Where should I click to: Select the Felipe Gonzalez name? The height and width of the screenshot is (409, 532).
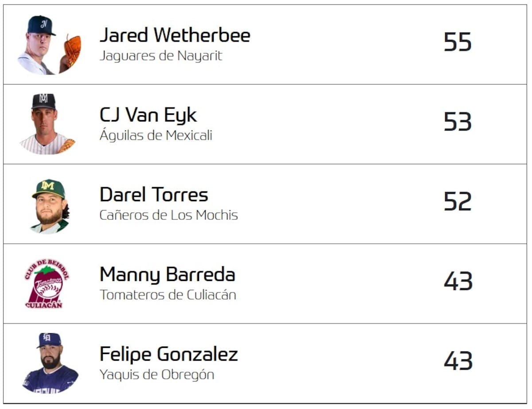tap(168, 354)
